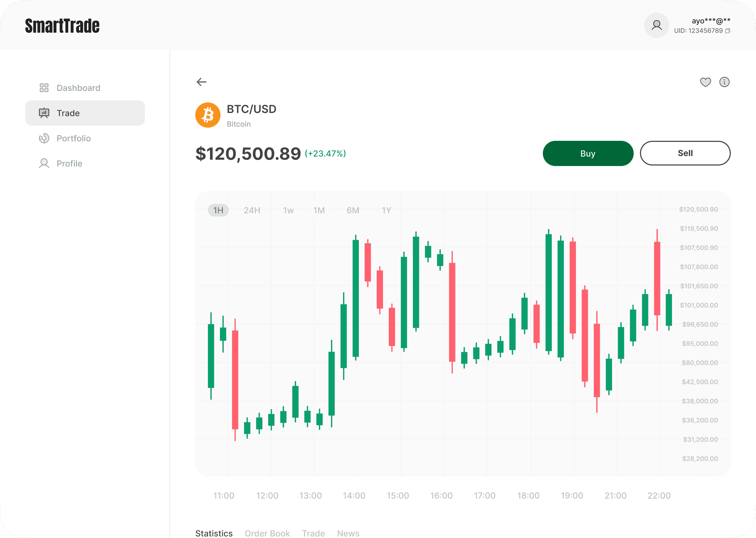This screenshot has height=538, width=756.
Task: Switch chart to 24H range
Action: (x=252, y=210)
